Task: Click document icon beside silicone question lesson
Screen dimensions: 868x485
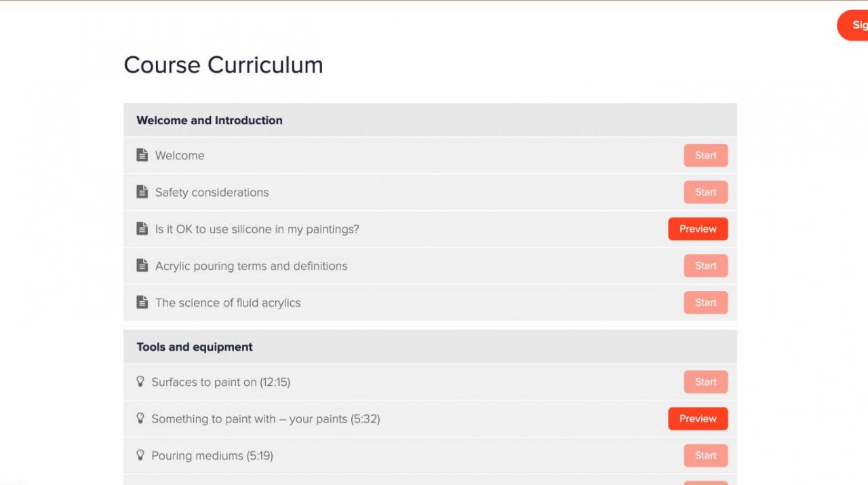Action: (142, 229)
